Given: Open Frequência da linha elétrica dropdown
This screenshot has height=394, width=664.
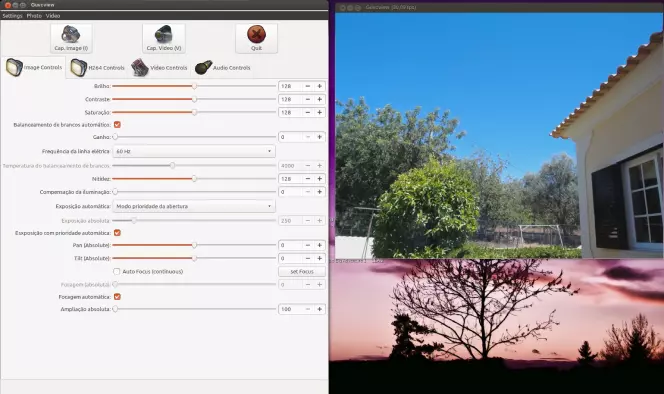Looking at the screenshot, I should [194, 151].
